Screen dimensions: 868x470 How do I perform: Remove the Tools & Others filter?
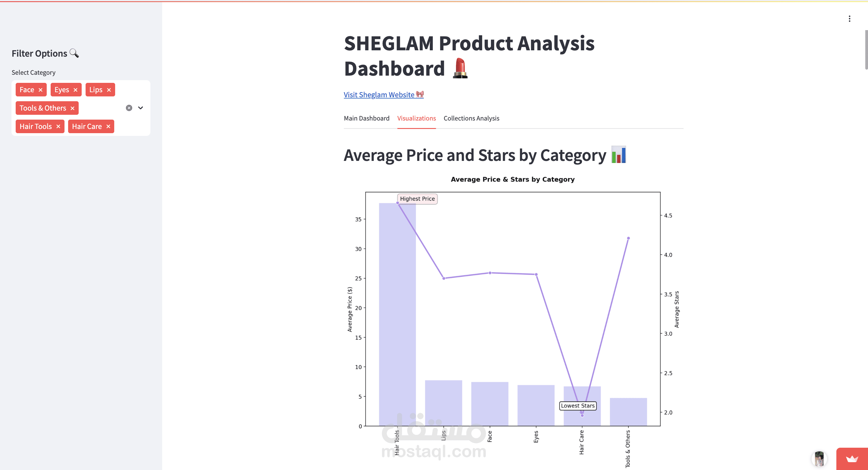click(x=72, y=108)
